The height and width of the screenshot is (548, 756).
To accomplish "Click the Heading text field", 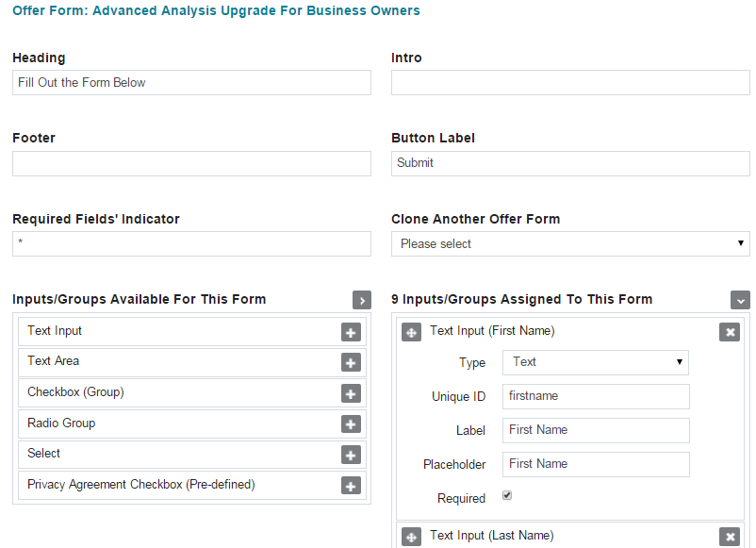I will 191,83.
